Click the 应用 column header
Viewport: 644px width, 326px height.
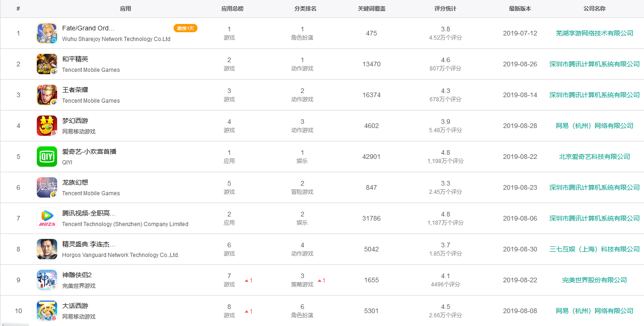coord(125,9)
